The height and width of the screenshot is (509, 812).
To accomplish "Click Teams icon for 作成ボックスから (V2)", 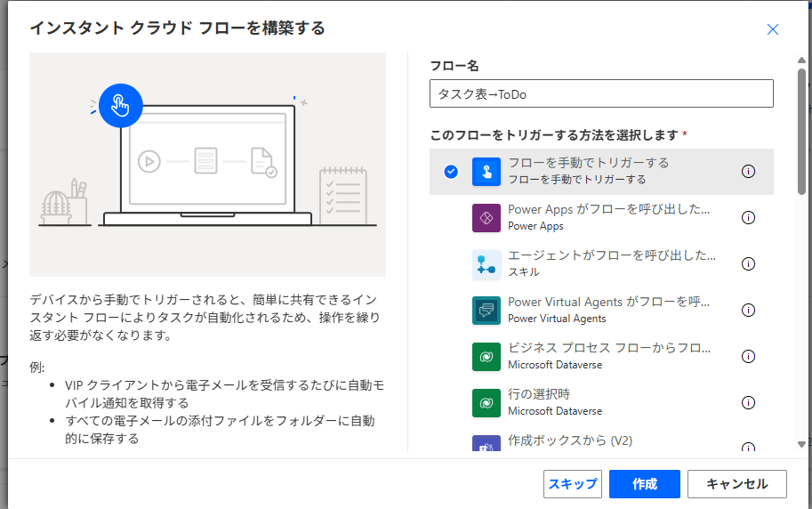I will [486, 443].
